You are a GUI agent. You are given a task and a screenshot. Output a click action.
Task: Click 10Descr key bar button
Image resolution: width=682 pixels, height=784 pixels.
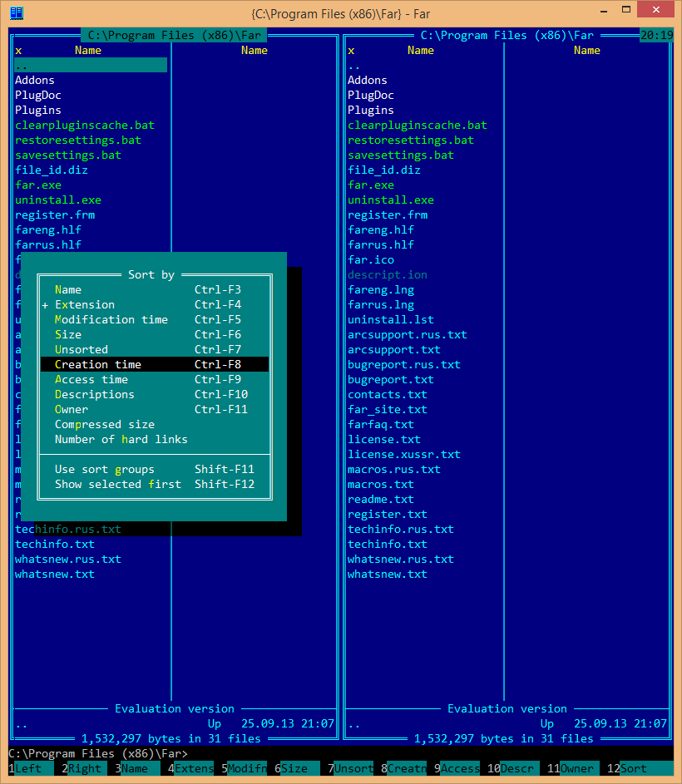513,768
